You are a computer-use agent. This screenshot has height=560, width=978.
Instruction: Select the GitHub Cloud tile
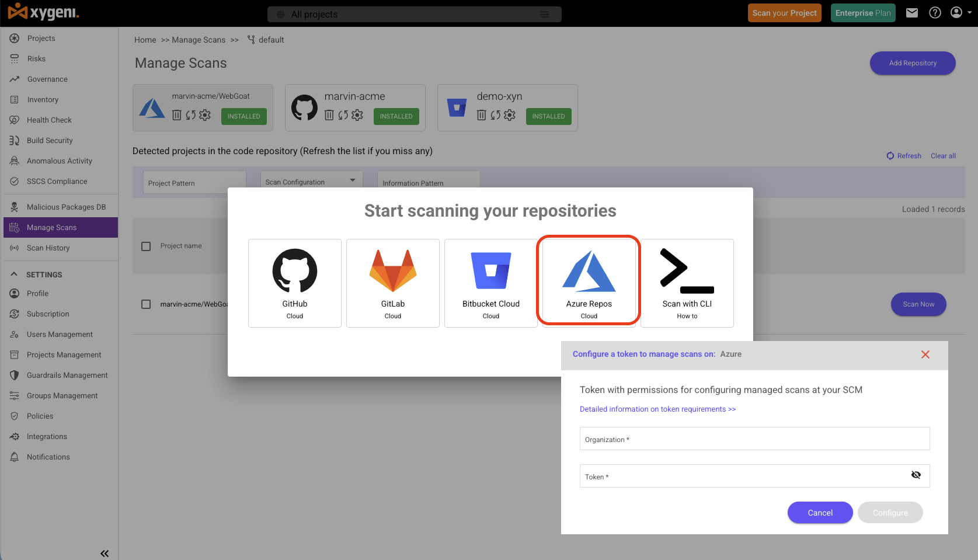[x=294, y=283]
